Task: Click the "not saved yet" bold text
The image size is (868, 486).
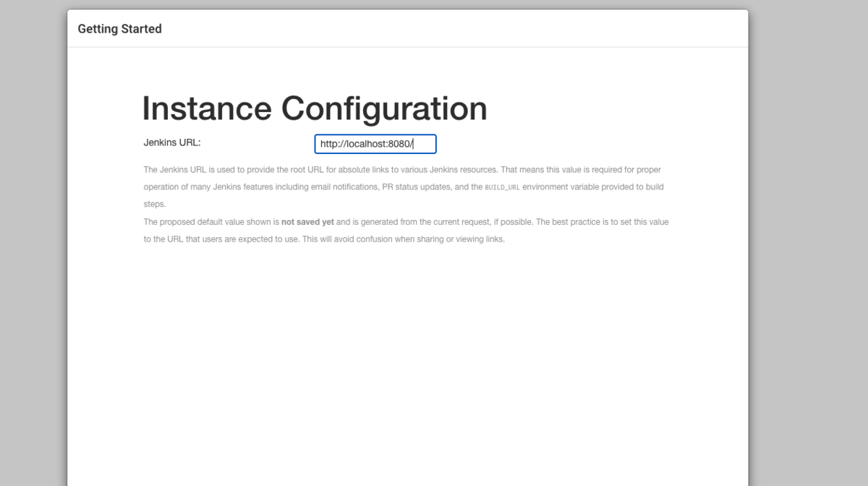Action: (307, 222)
